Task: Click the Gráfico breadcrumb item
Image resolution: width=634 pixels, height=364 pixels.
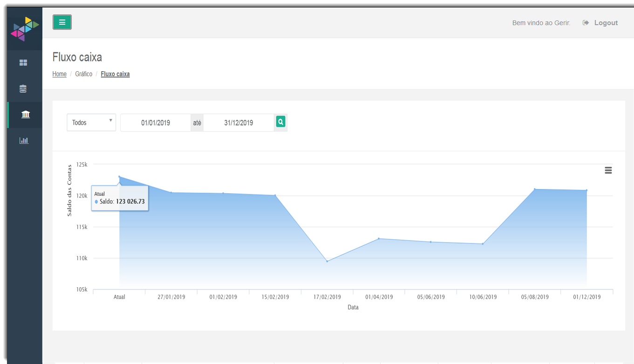Action: pyautogui.click(x=84, y=74)
